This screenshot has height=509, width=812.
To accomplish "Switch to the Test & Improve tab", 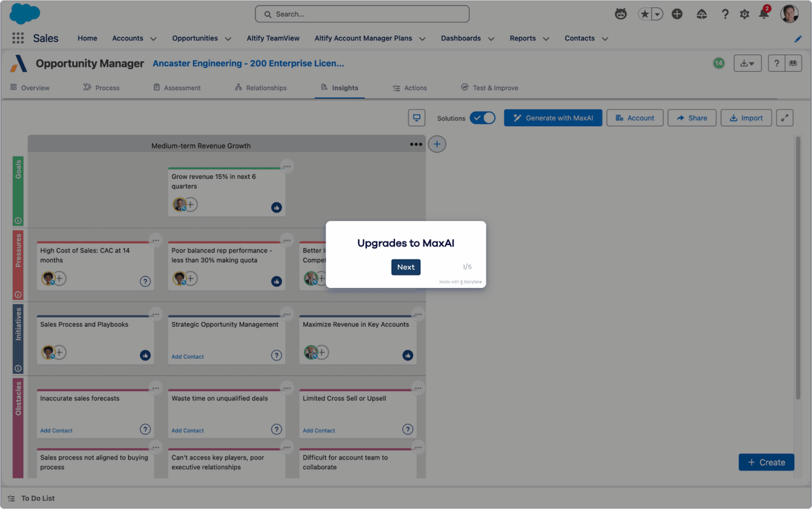I will [x=490, y=88].
